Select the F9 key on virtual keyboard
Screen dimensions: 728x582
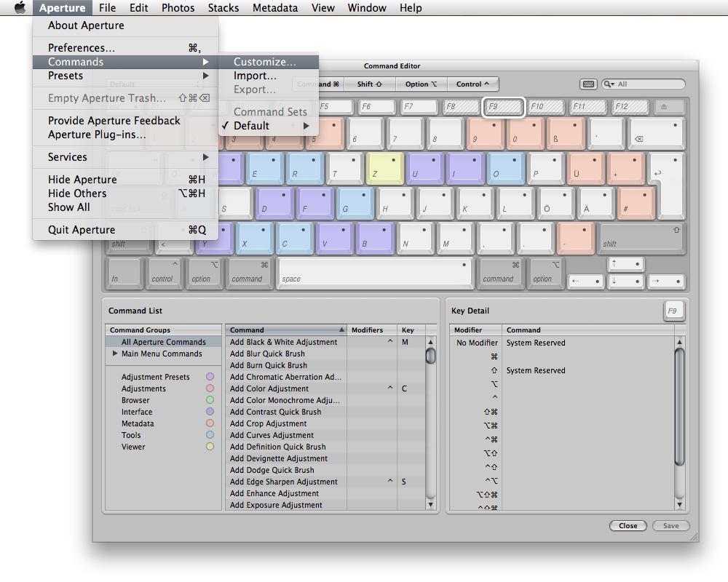(x=504, y=107)
